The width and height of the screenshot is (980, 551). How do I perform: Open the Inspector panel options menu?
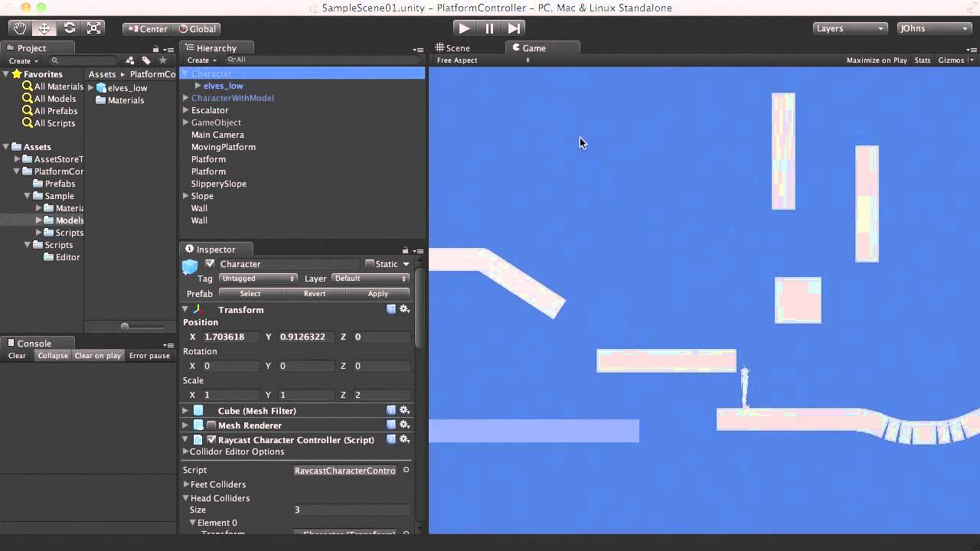pyautogui.click(x=418, y=250)
